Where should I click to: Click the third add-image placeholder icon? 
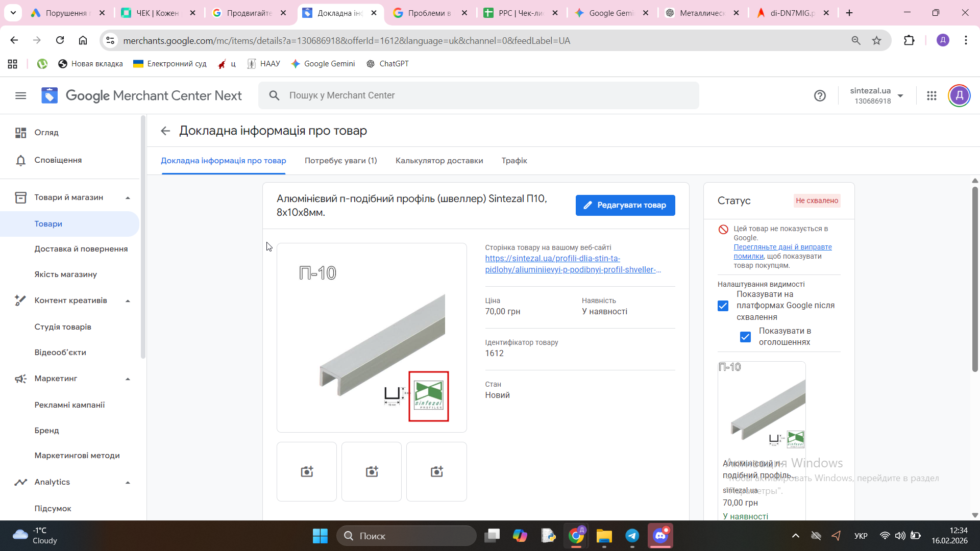click(x=436, y=471)
